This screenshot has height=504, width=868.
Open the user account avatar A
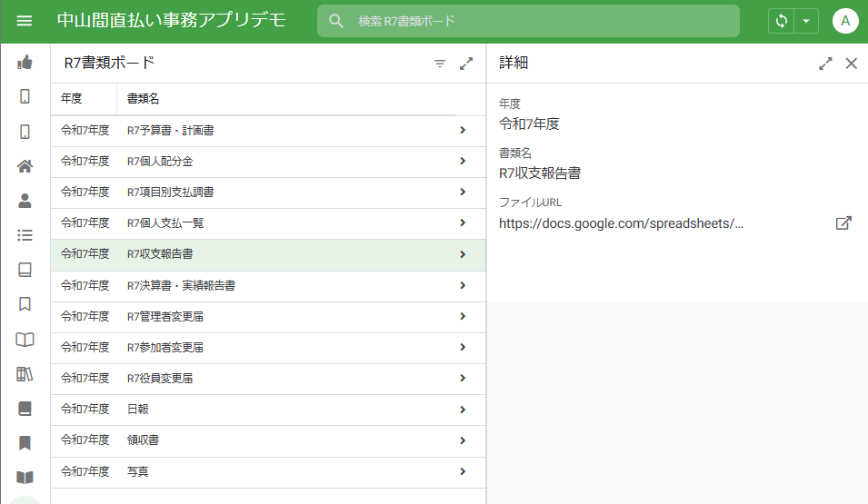(x=844, y=21)
